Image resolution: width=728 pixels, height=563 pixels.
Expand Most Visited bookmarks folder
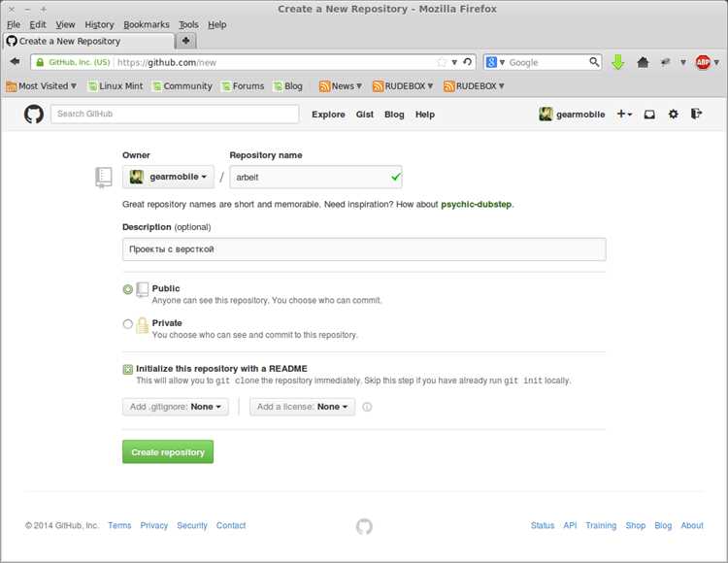click(x=42, y=85)
